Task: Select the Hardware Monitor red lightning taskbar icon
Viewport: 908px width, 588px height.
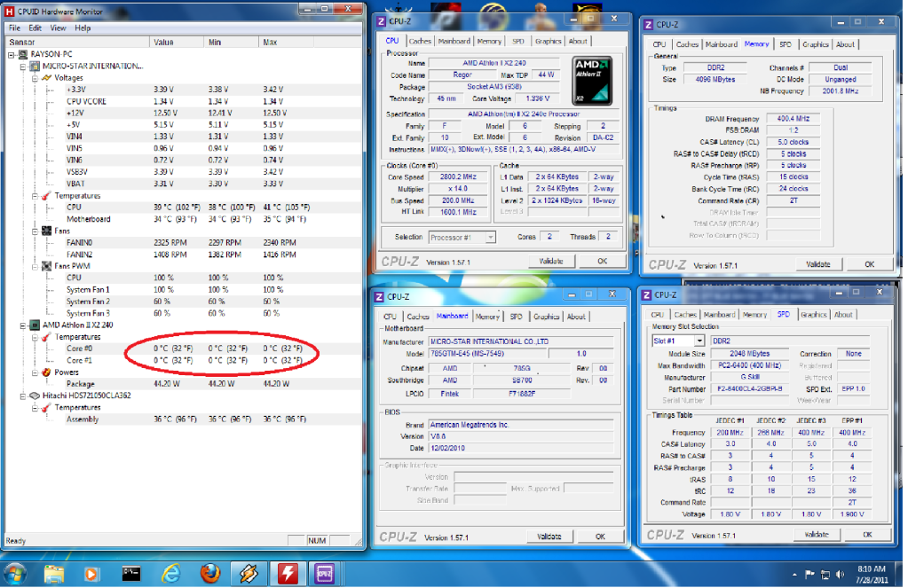Action: point(288,574)
